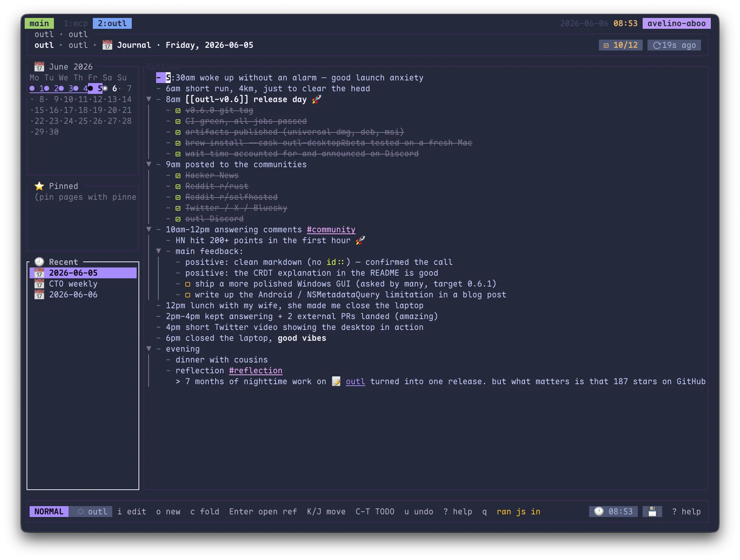Click the Journal calendar icon in breadcrumb
The height and width of the screenshot is (560, 740).
[x=107, y=45]
